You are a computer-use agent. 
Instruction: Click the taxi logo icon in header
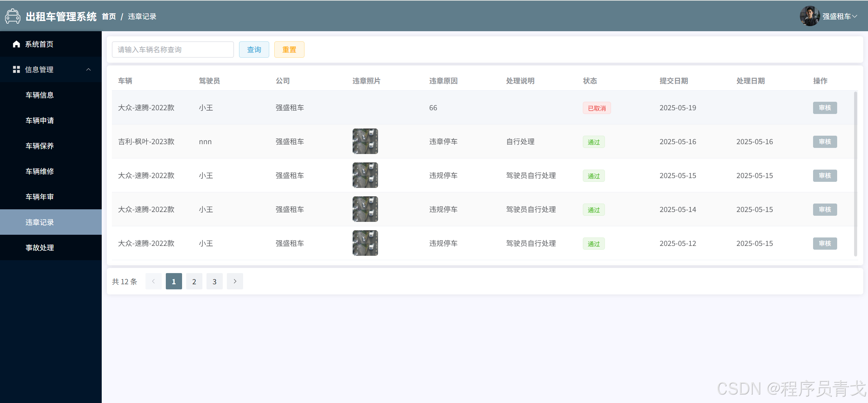click(13, 16)
